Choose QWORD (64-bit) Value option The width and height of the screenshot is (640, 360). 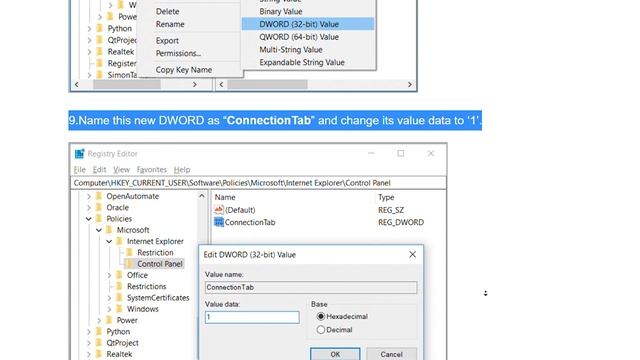point(299,37)
